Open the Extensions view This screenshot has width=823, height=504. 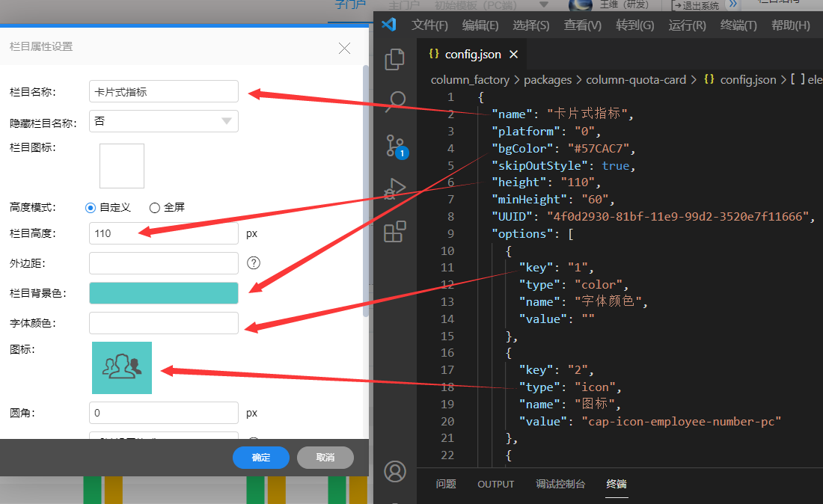(394, 232)
